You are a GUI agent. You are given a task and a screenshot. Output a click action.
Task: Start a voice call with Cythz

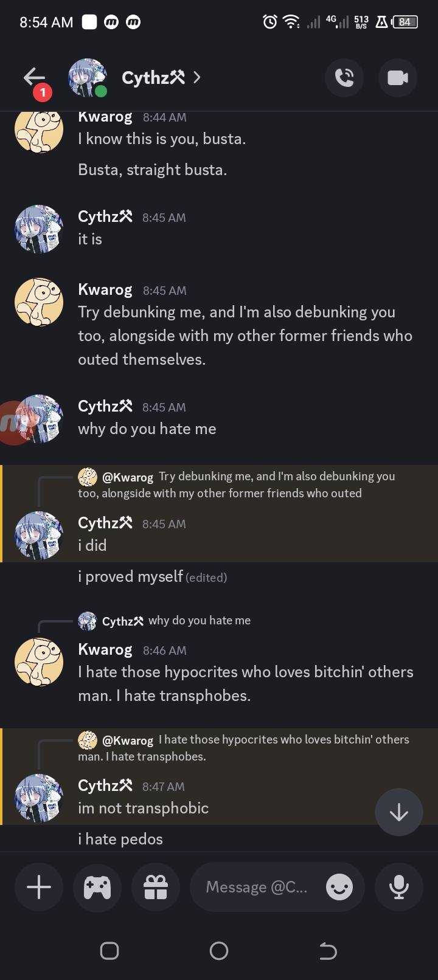[x=344, y=78]
